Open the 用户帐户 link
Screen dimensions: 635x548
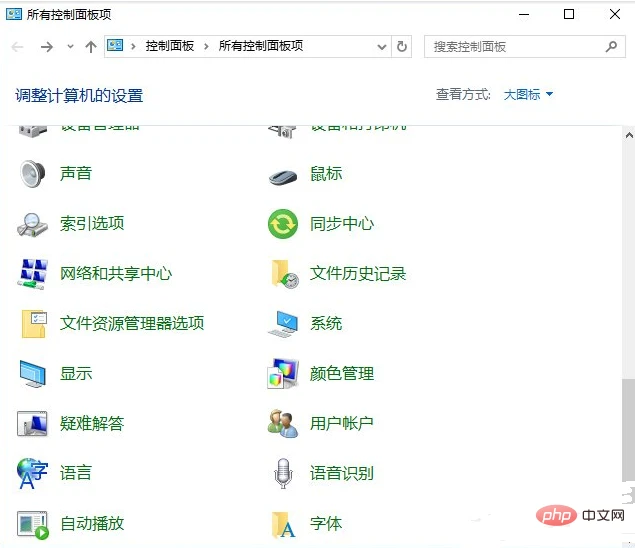(342, 423)
